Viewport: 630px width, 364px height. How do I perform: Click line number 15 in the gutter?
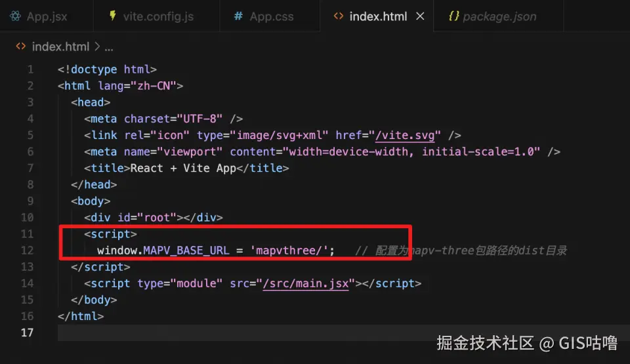tap(28, 300)
